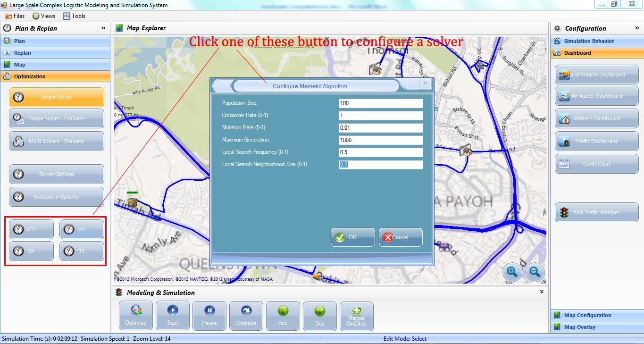Switch to the Replan tab
The height and width of the screenshot is (344, 644).
[22, 53]
